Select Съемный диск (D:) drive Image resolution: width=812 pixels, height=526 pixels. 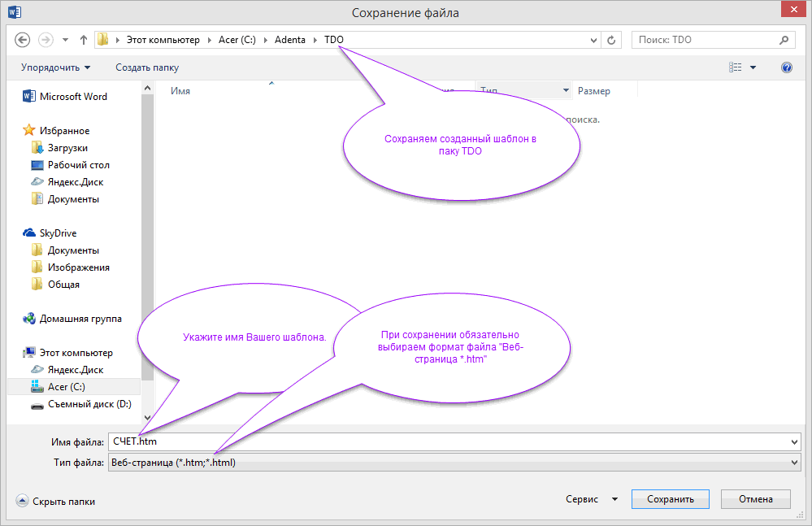tap(89, 404)
